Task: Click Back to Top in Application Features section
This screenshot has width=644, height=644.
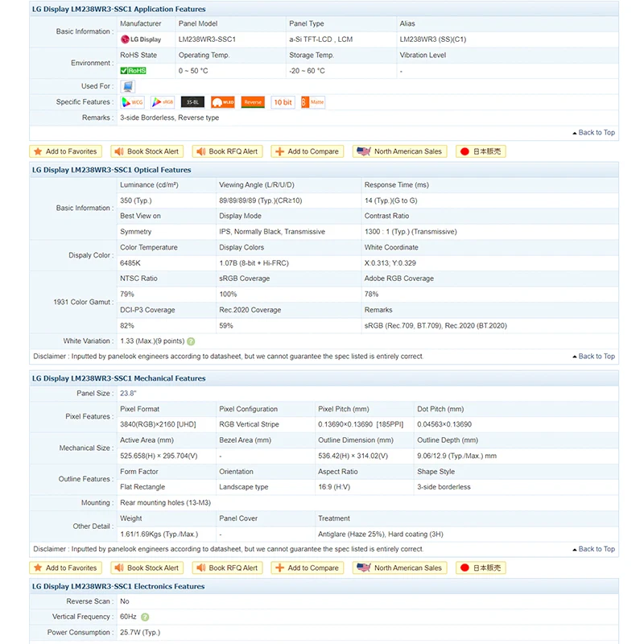Action: [594, 133]
